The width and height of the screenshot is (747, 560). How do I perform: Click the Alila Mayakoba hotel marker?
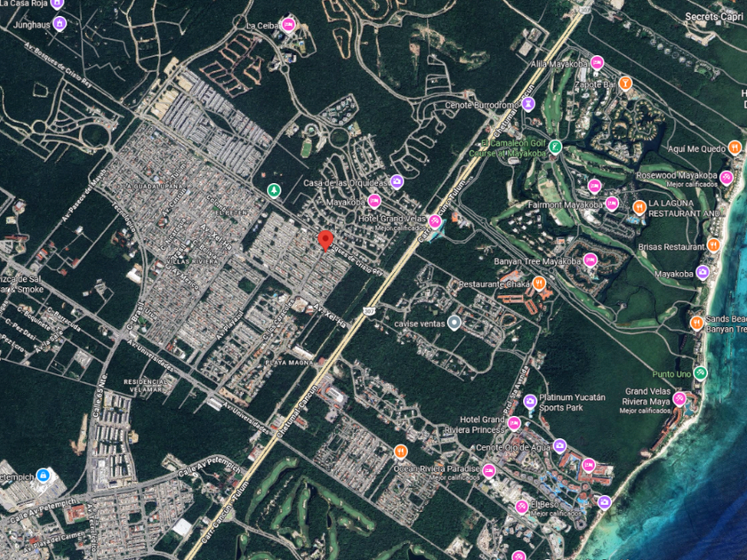click(x=597, y=62)
